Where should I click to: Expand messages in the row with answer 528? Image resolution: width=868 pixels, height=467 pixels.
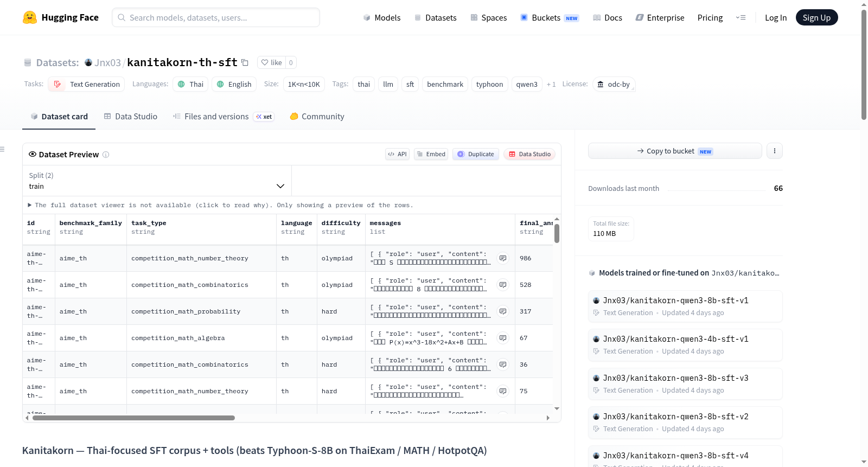click(x=503, y=285)
